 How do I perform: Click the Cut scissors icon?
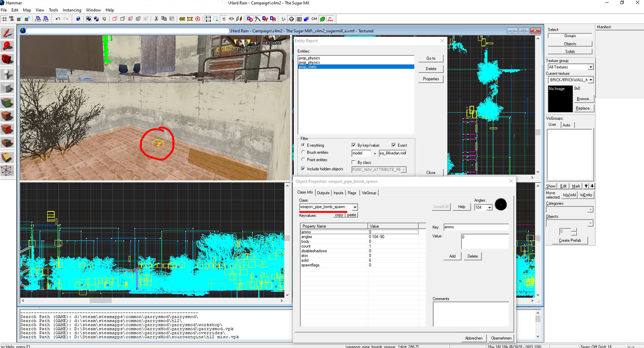click(156, 19)
